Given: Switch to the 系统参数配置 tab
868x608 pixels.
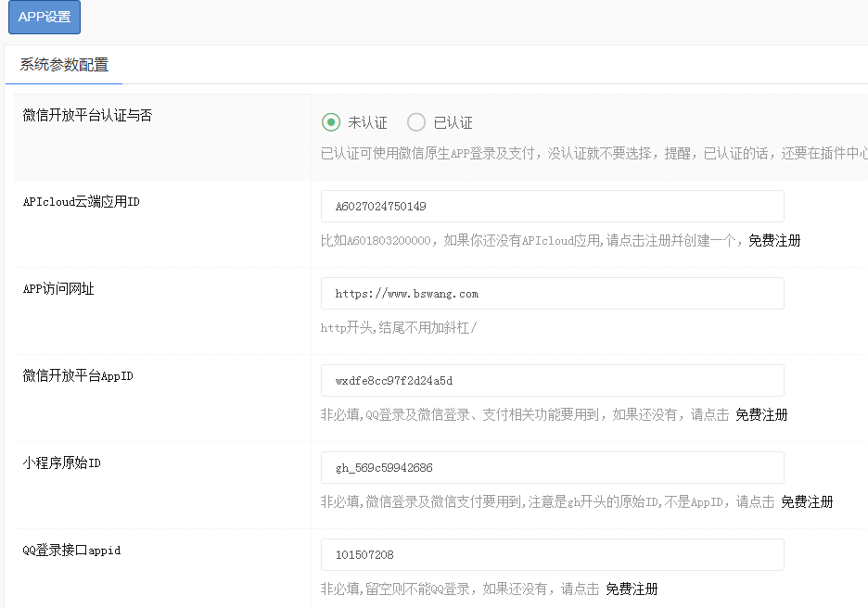Looking at the screenshot, I should 64,65.
